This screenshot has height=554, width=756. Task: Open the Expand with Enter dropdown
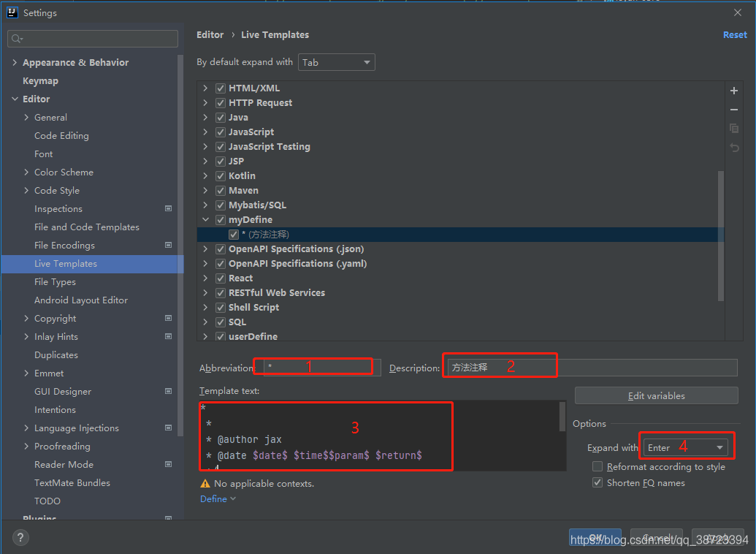click(x=685, y=447)
